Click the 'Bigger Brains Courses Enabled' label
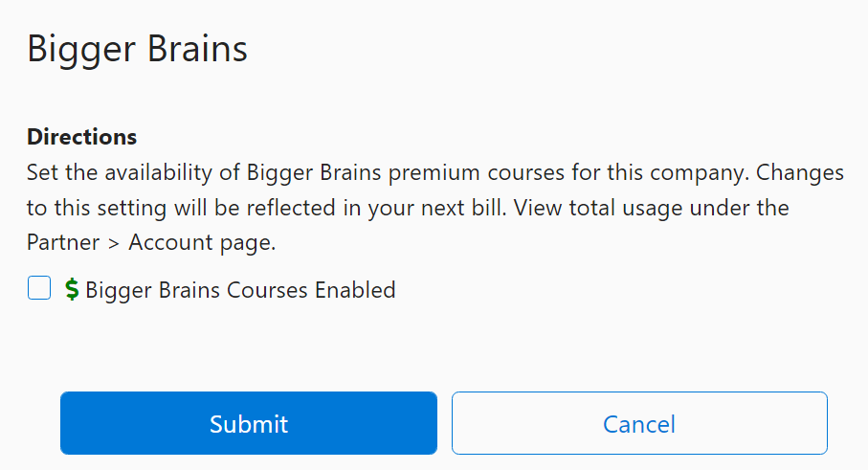Image resolution: width=868 pixels, height=470 pixels. 240,290
